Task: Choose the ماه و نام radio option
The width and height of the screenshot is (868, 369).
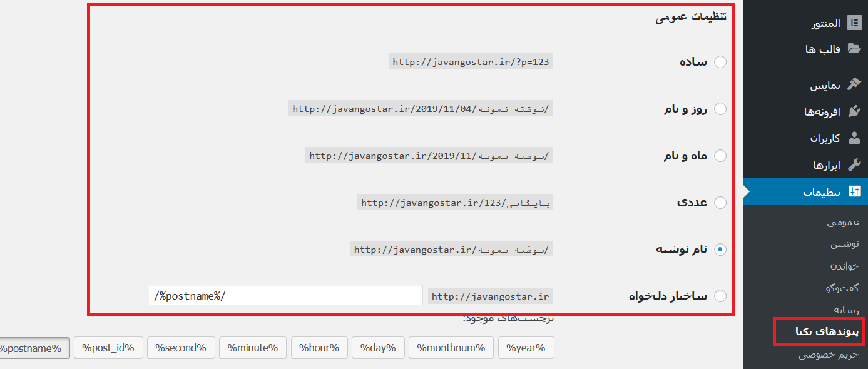Action: (x=720, y=156)
